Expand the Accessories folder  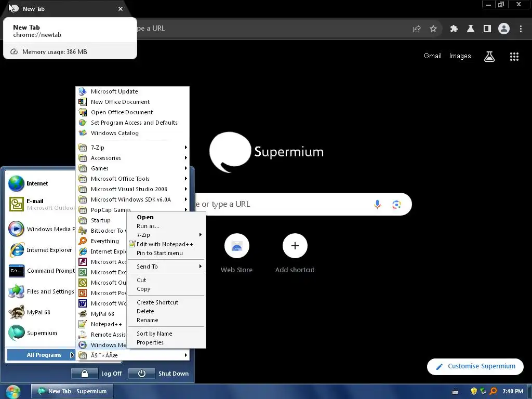pyautogui.click(x=132, y=158)
